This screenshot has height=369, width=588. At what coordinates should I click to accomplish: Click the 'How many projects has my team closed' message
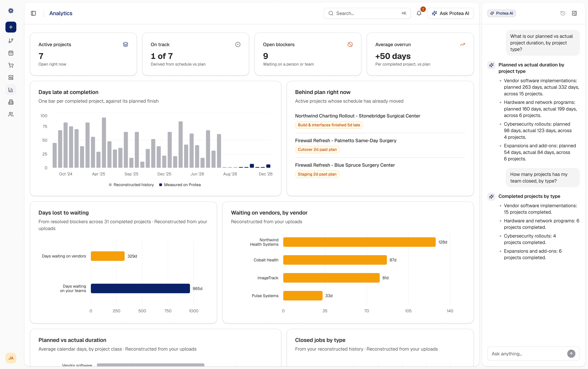543,177
